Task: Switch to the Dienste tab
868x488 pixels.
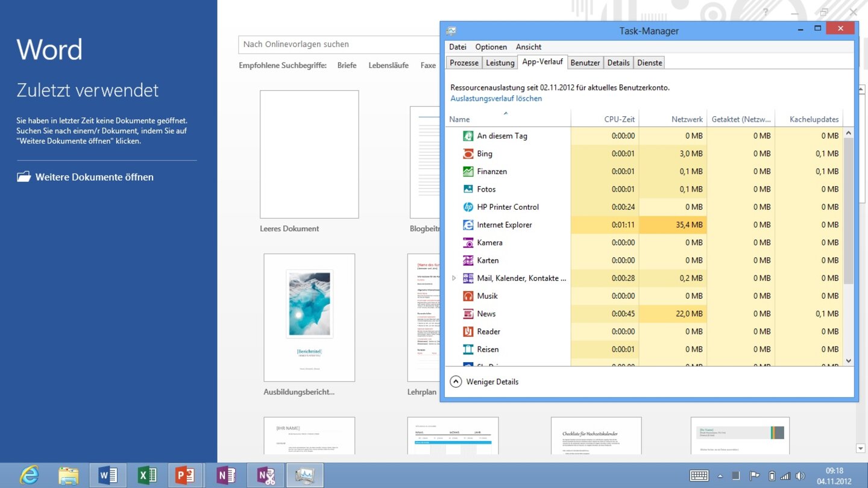Action: click(x=650, y=63)
